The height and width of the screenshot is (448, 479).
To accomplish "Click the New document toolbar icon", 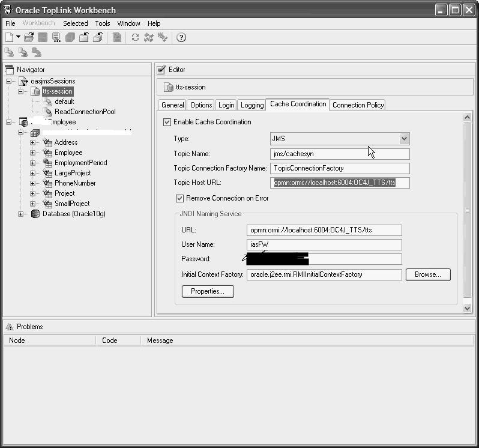I will pos(10,38).
